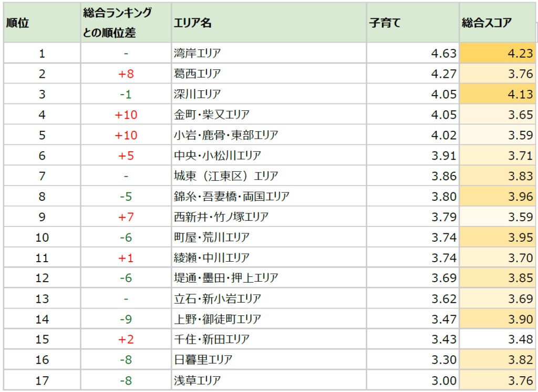The image size is (538, 392).
Task: Click the +8 rank difference cell
Action: pyautogui.click(x=126, y=74)
